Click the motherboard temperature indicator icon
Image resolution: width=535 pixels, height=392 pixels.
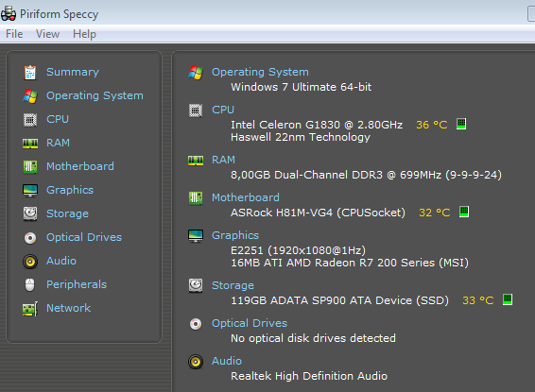point(464,212)
